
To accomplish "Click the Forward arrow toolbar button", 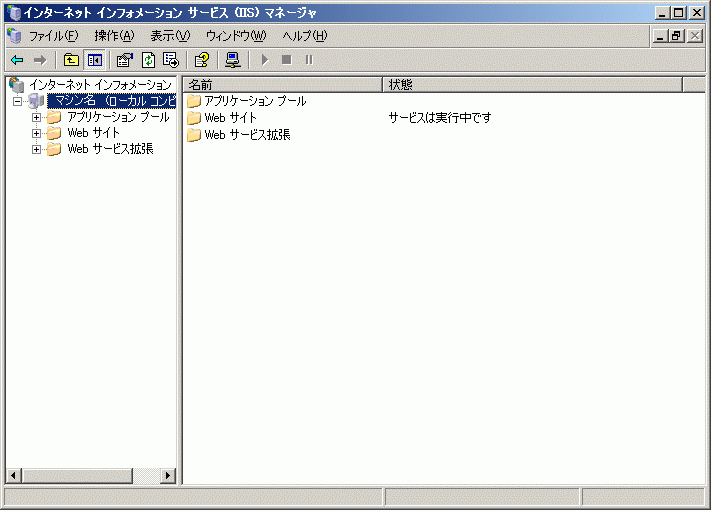I will 40,60.
